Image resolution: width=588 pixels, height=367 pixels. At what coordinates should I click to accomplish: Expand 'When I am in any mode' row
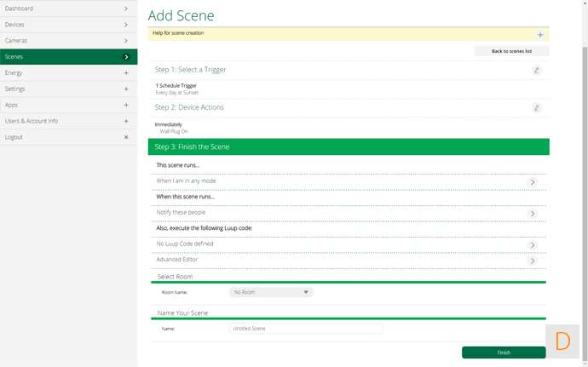pyautogui.click(x=533, y=182)
